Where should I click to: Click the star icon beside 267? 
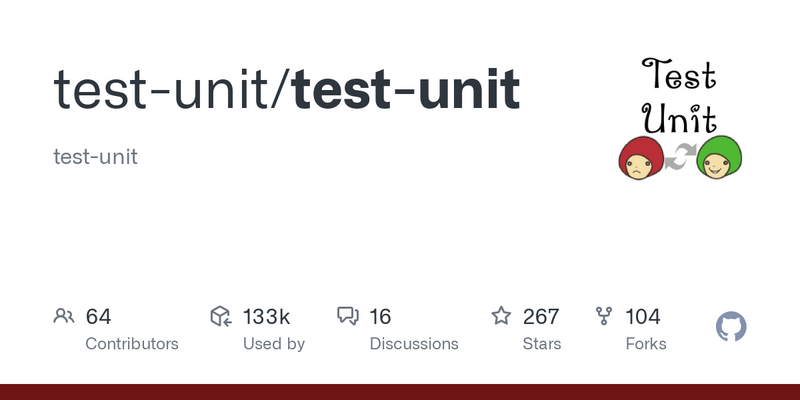click(501, 316)
